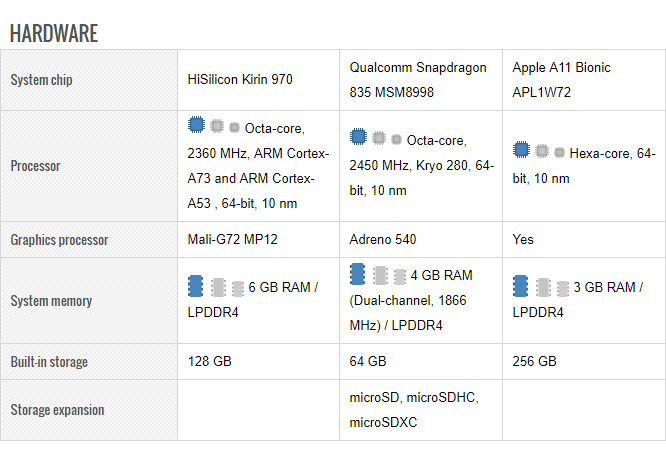Click the microSD, microSDHC, microSDXC cell
The image size is (666, 451).
(x=413, y=410)
